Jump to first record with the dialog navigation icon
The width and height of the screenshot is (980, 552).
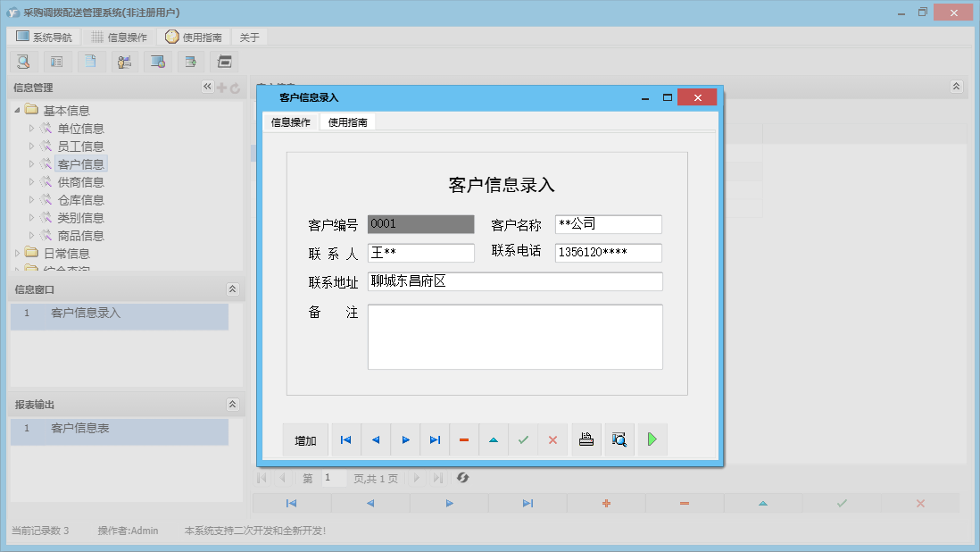pyautogui.click(x=346, y=439)
